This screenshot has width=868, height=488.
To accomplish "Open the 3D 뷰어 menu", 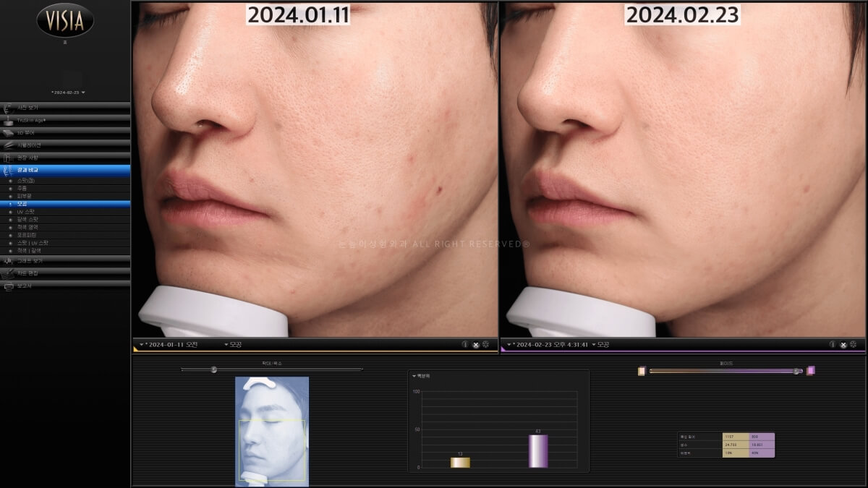I will [65, 132].
